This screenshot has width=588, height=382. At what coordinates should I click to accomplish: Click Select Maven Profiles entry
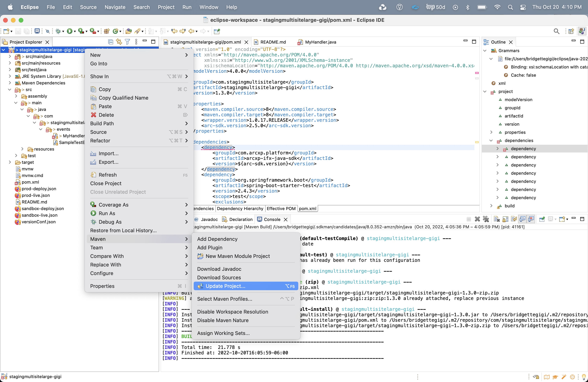click(246, 299)
